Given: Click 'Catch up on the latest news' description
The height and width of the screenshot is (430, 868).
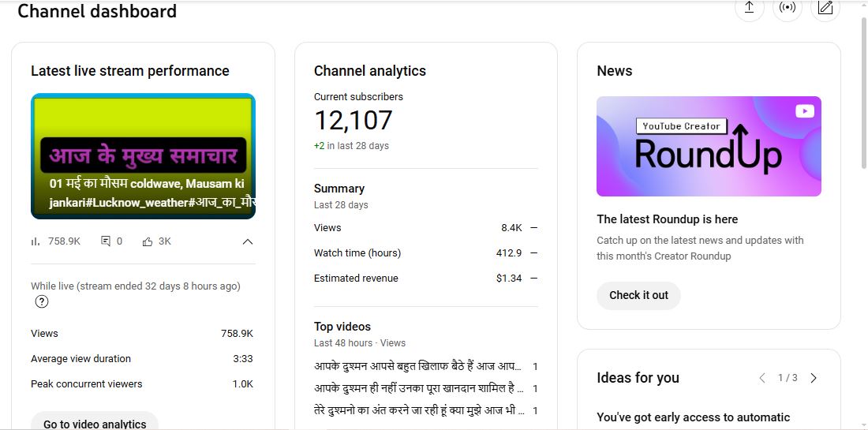Looking at the screenshot, I should pos(700,248).
